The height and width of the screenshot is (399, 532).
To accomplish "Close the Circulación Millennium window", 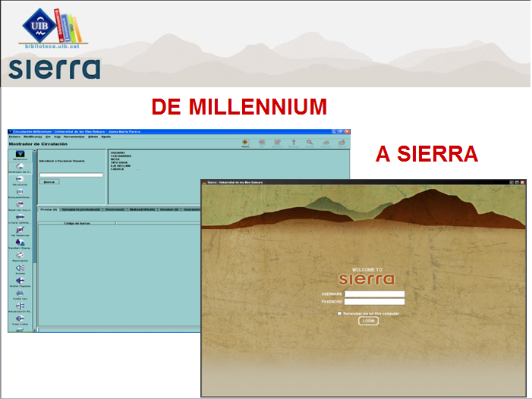I will tap(347, 131).
